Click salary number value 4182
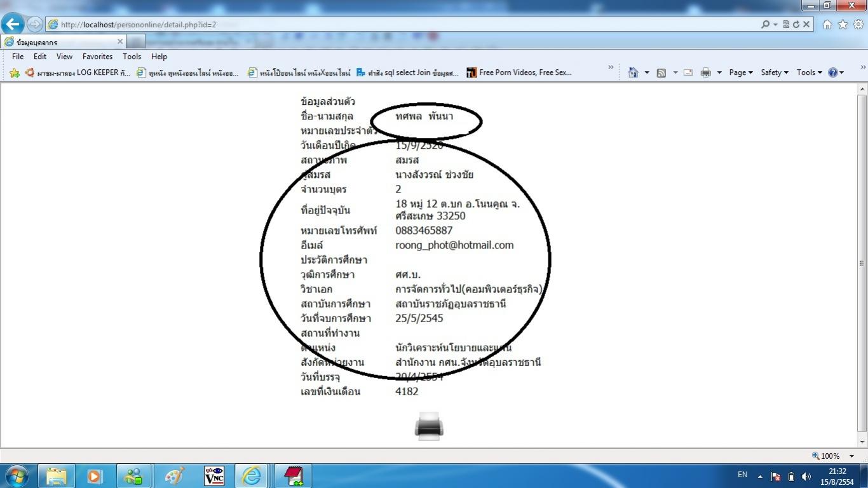 click(407, 391)
